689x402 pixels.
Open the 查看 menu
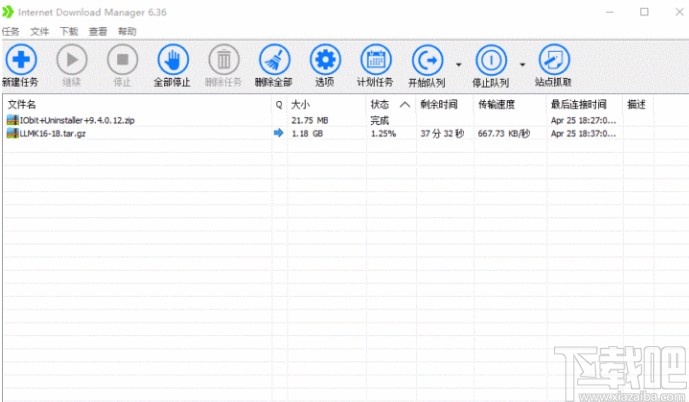98,31
